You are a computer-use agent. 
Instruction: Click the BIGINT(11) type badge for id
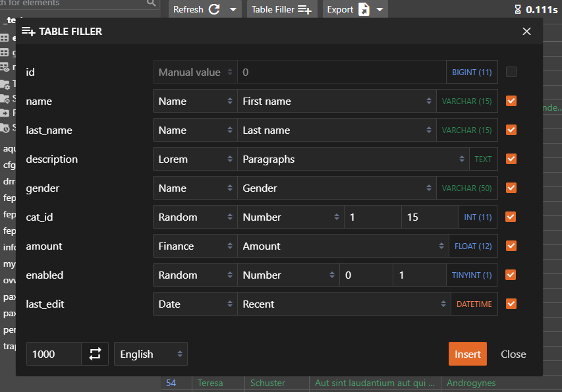click(x=472, y=72)
